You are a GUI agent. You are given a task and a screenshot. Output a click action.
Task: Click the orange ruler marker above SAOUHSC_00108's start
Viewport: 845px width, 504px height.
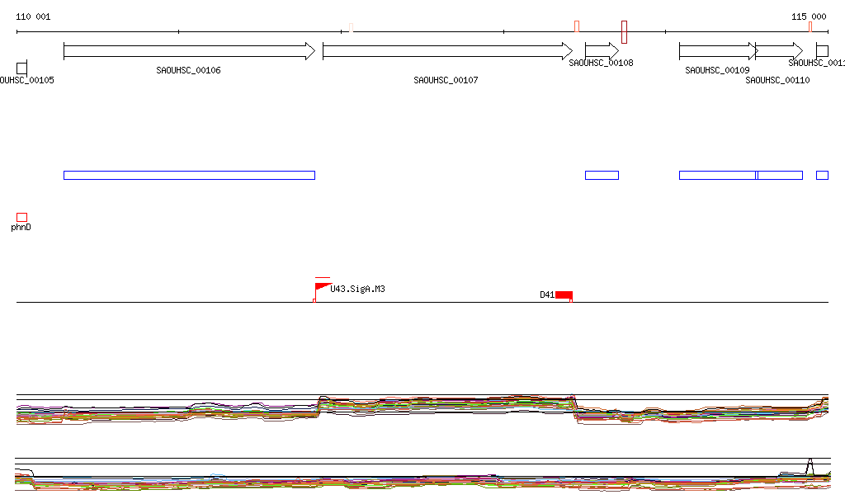point(577,26)
